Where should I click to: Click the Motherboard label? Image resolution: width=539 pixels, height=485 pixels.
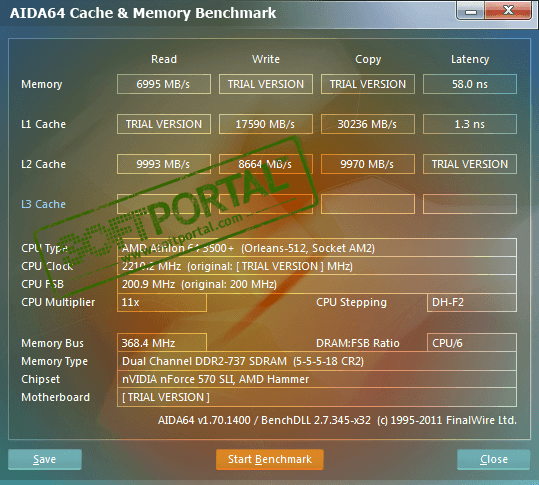pyautogui.click(x=55, y=397)
